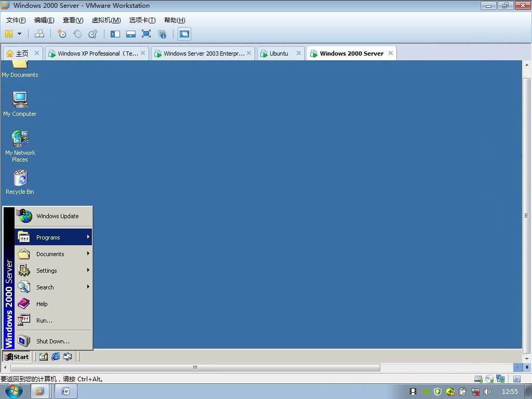Select the My Network Places desktop icon
This screenshot has height=399, width=532.
pyautogui.click(x=20, y=146)
